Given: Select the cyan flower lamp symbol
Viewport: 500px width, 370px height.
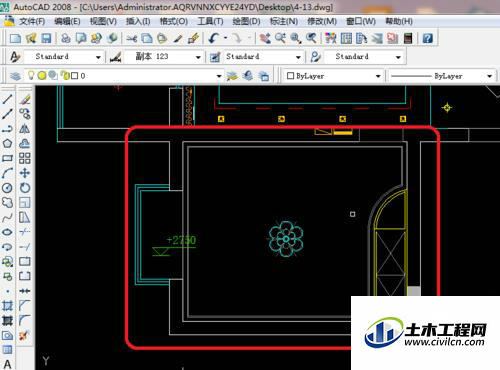Looking at the screenshot, I should pyautogui.click(x=286, y=239).
